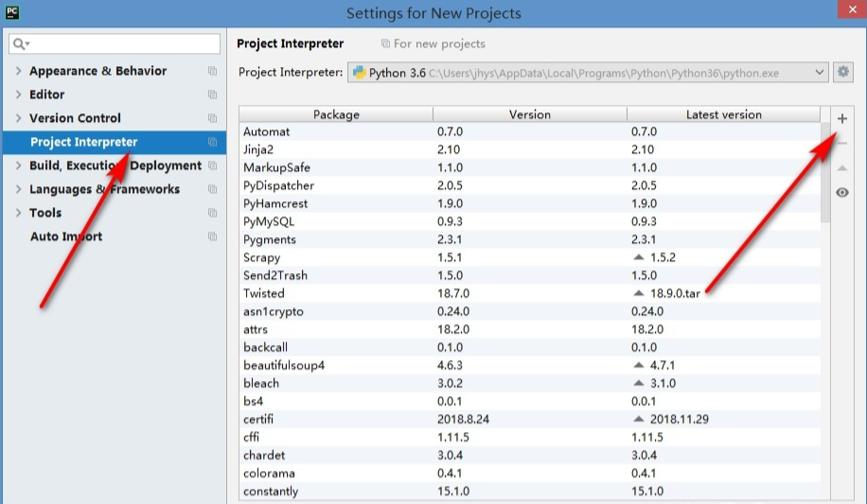The height and width of the screenshot is (504, 867).
Task: Click the Latest version column header
Action: 723,114
